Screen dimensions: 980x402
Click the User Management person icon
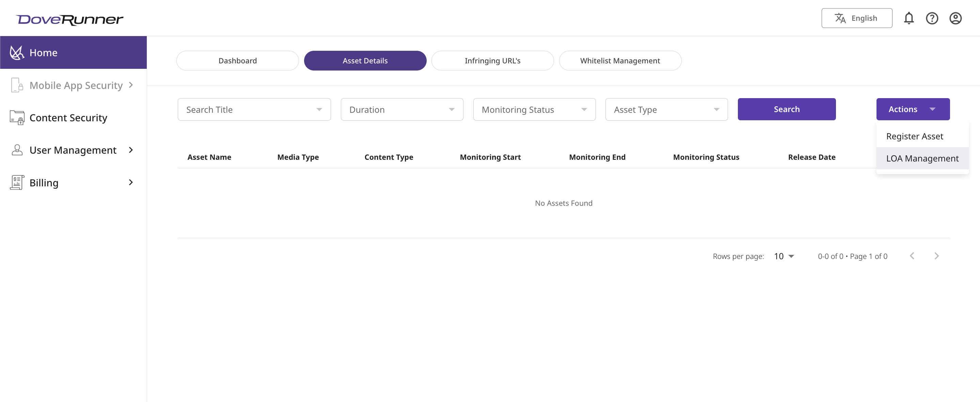17,150
